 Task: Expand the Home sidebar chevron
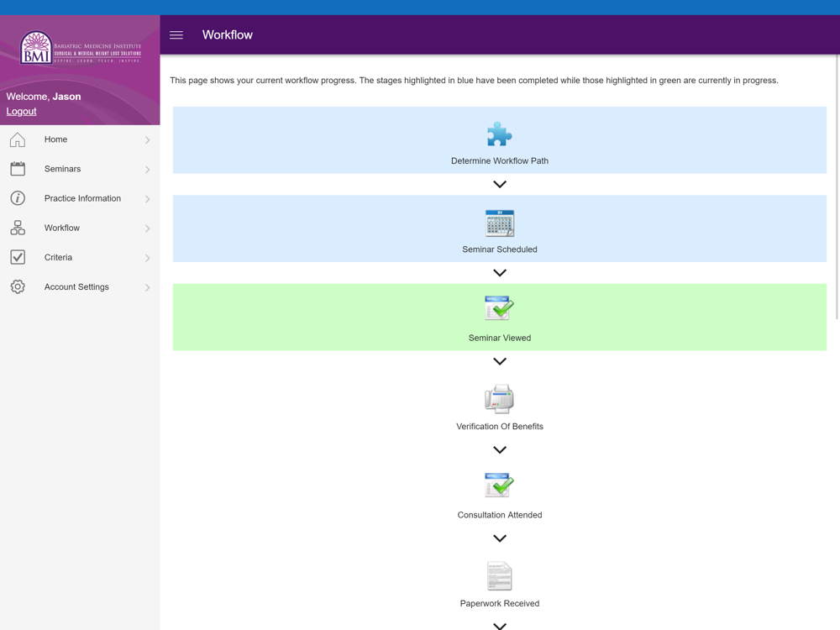coord(147,139)
